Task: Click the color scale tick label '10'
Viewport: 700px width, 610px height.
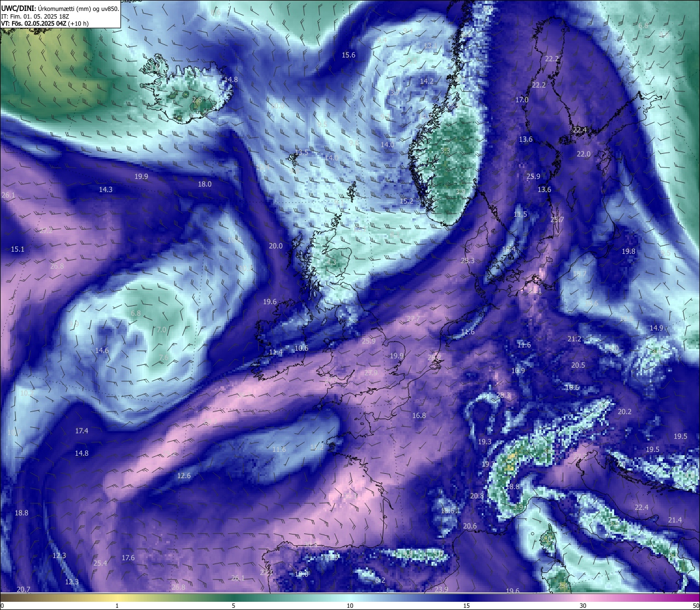Action: coord(350,606)
